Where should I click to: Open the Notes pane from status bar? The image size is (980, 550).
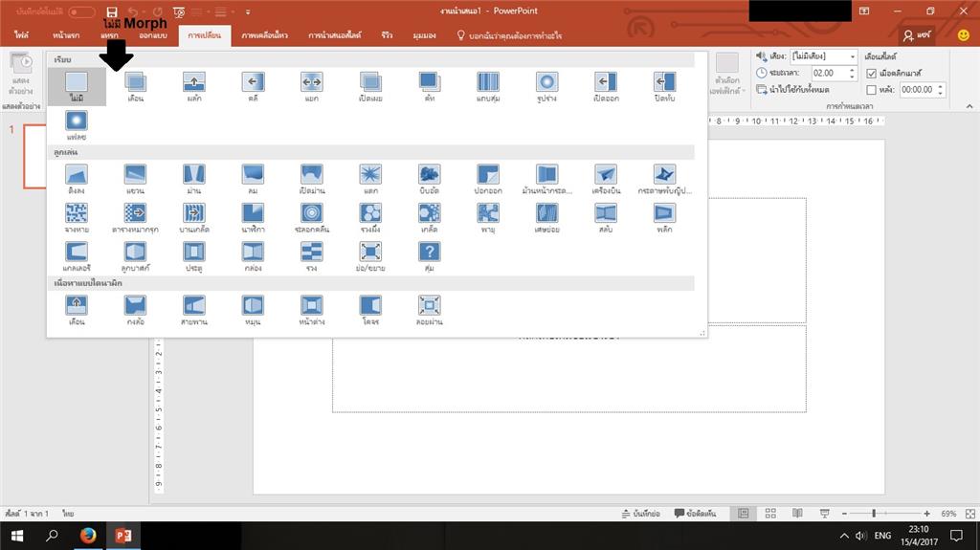(x=641, y=513)
